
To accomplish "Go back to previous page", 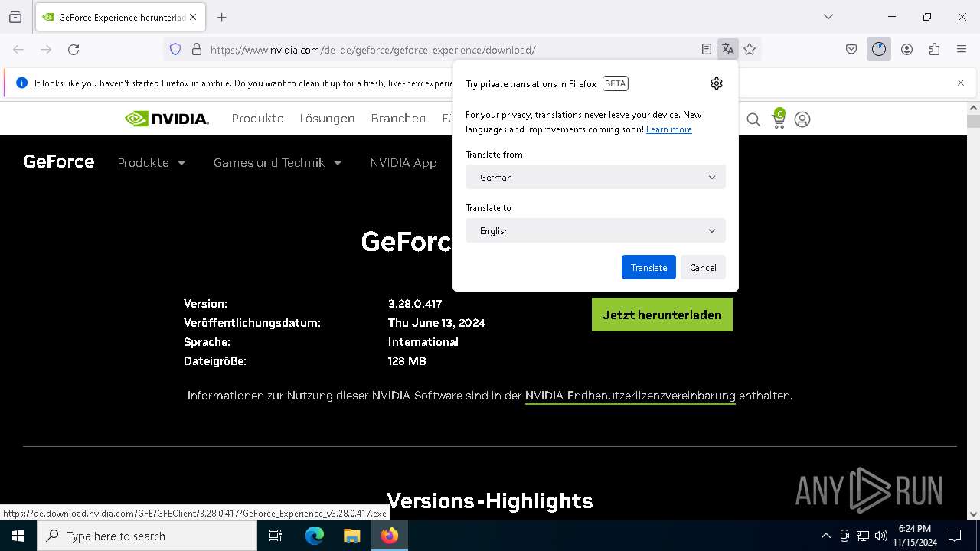I will click(18, 50).
